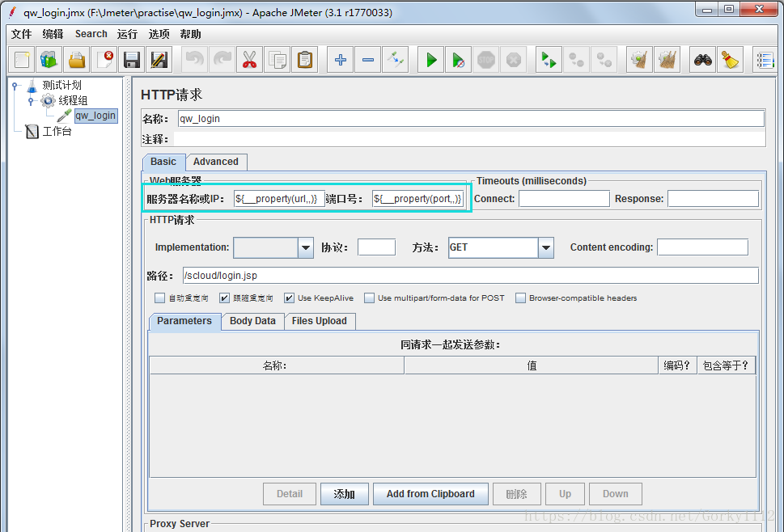Select the Parameters tab
Screen dimensions: 784x532
[184, 321]
